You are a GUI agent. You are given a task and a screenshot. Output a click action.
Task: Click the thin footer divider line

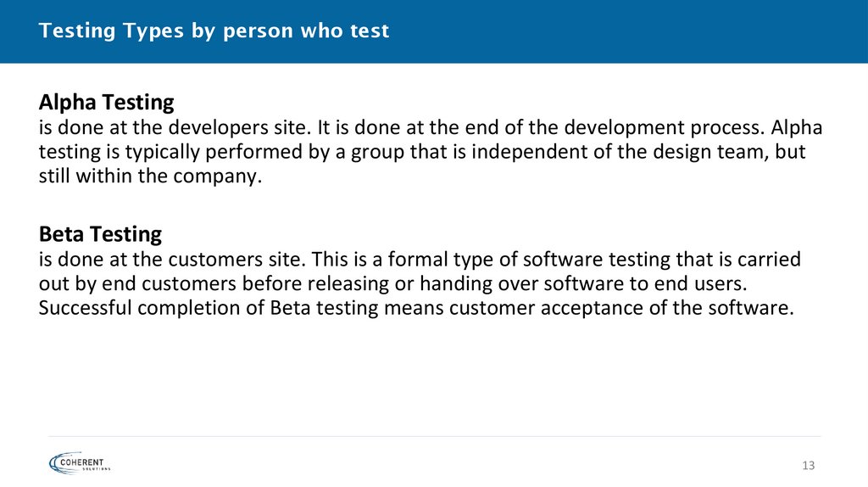click(x=434, y=436)
